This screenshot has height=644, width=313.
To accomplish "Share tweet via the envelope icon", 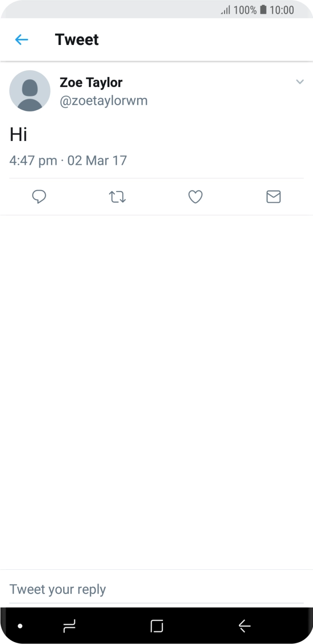I will click(273, 197).
